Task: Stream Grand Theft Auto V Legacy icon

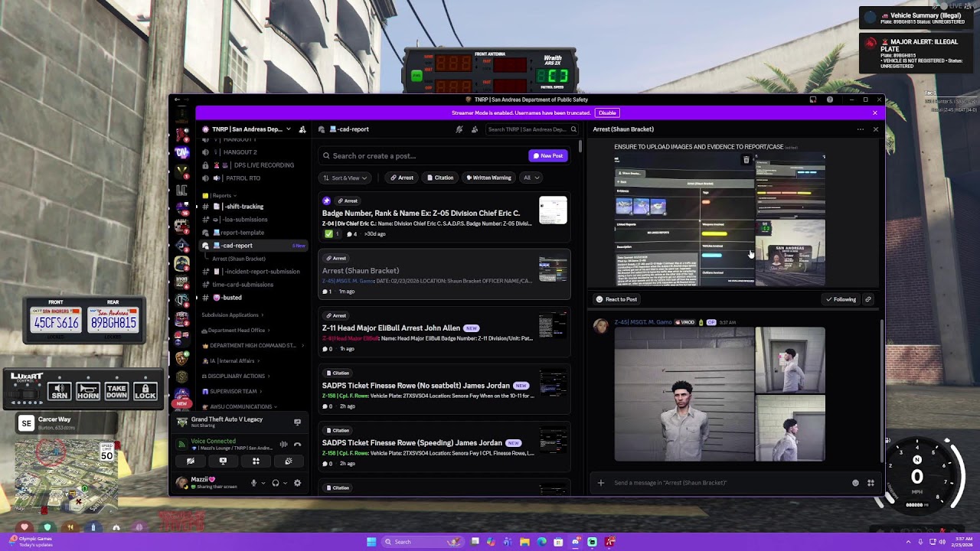Action: point(298,422)
